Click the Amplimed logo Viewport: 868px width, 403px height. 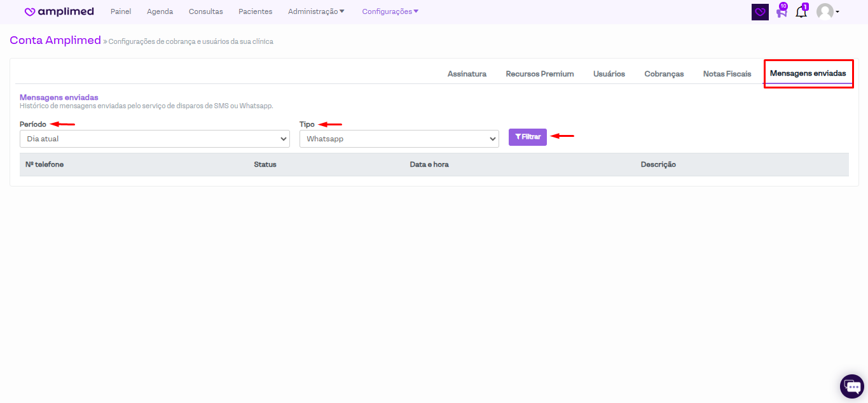59,11
